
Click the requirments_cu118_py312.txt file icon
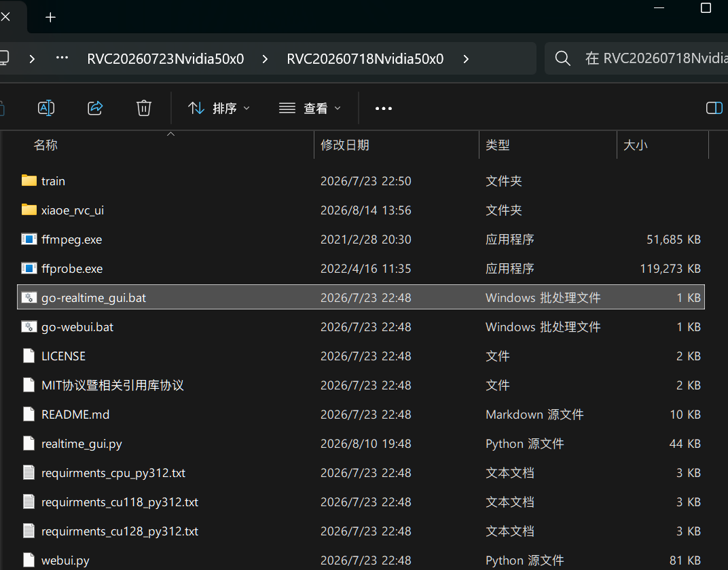click(x=29, y=502)
